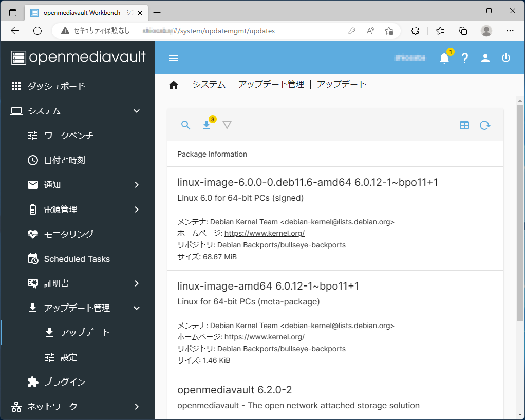Click the reload icon in package toolbar

[485, 125]
